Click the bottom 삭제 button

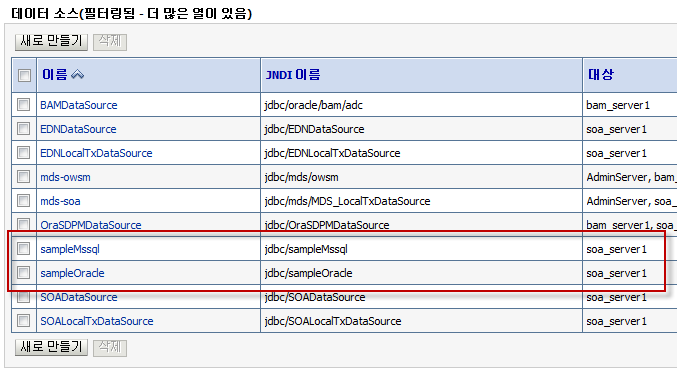(x=110, y=347)
